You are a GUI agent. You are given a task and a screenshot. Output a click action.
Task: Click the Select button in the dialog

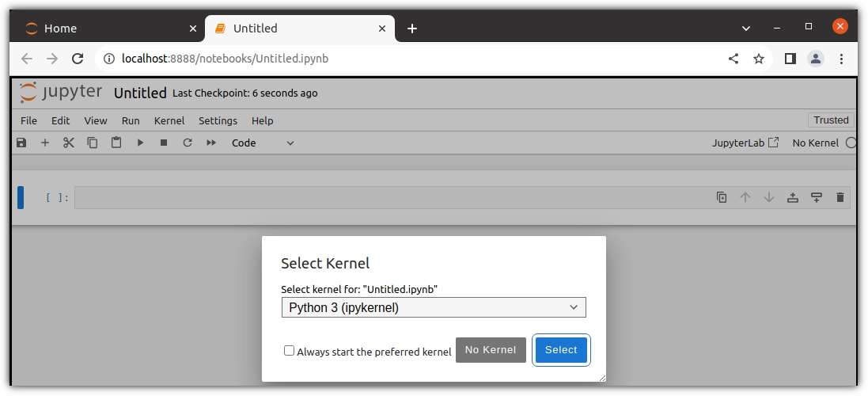coord(561,350)
